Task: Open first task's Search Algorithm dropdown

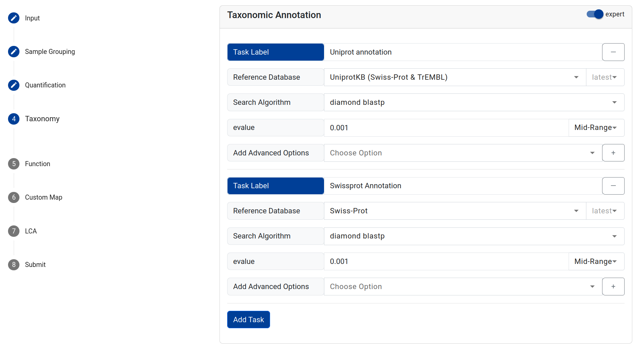Action: (x=473, y=102)
